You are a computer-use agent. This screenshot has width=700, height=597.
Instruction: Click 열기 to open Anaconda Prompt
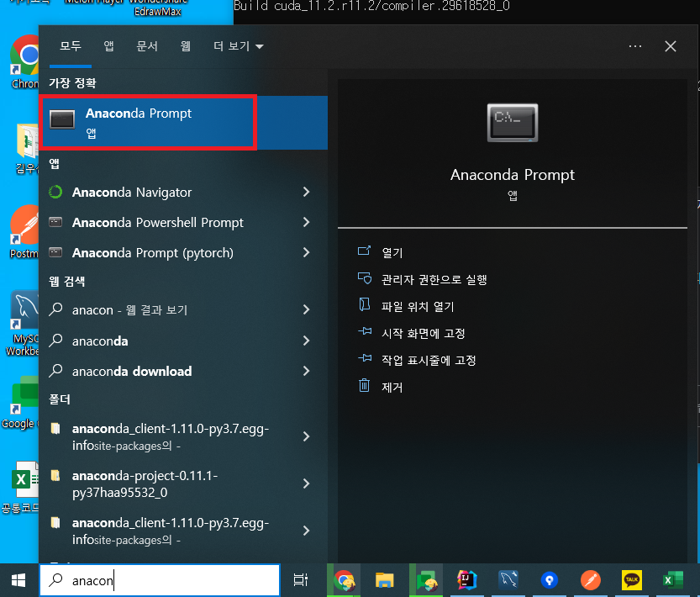pyautogui.click(x=392, y=252)
